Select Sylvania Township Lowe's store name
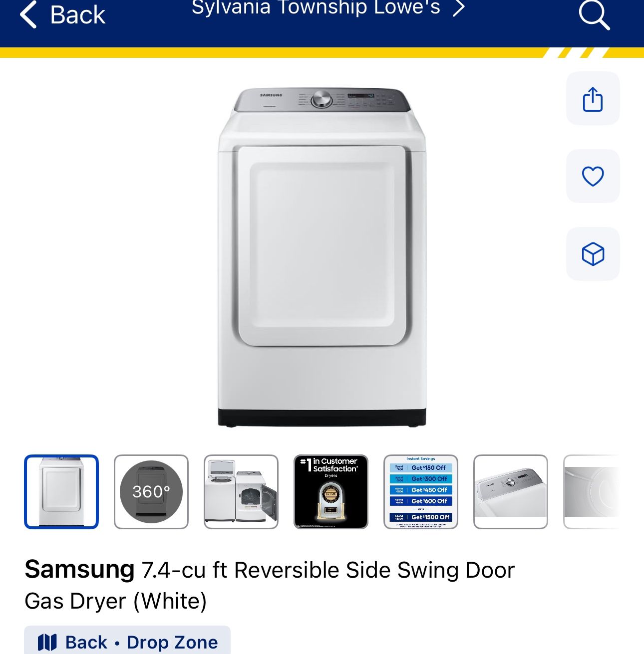This screenshot has height=654, width=644. tap(316, 8)
